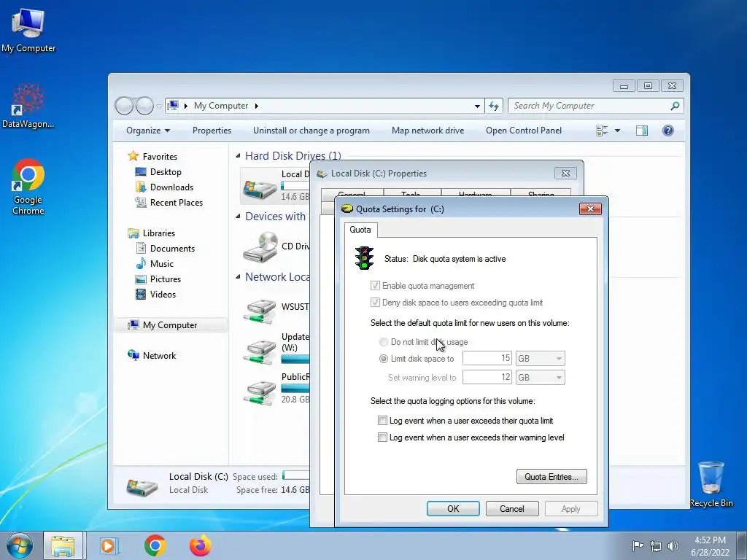Click the warning level value field
Viewport: 747px width, 560px height.
[x=487, y=378]
